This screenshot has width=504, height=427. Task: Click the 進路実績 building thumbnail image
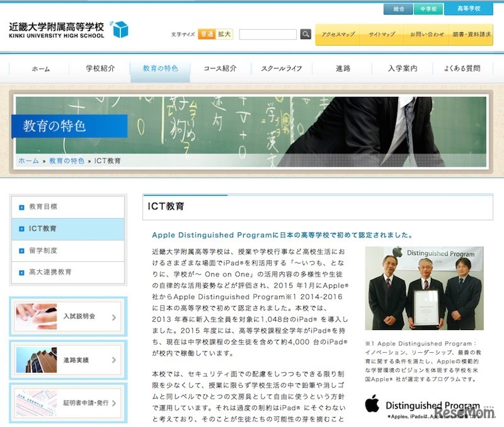tap(37, 360)
